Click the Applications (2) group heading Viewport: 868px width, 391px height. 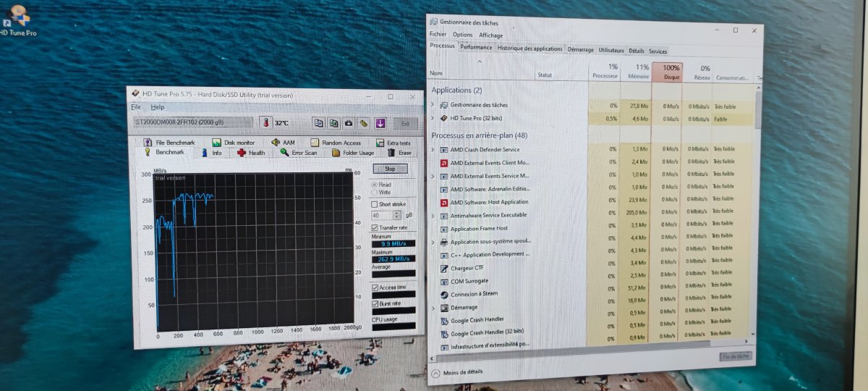point(456,90)
